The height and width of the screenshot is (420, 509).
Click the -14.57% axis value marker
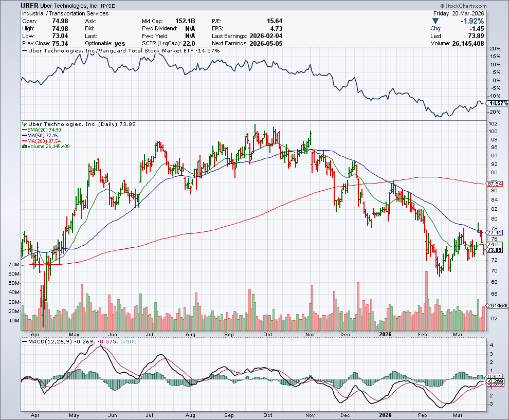498,103
